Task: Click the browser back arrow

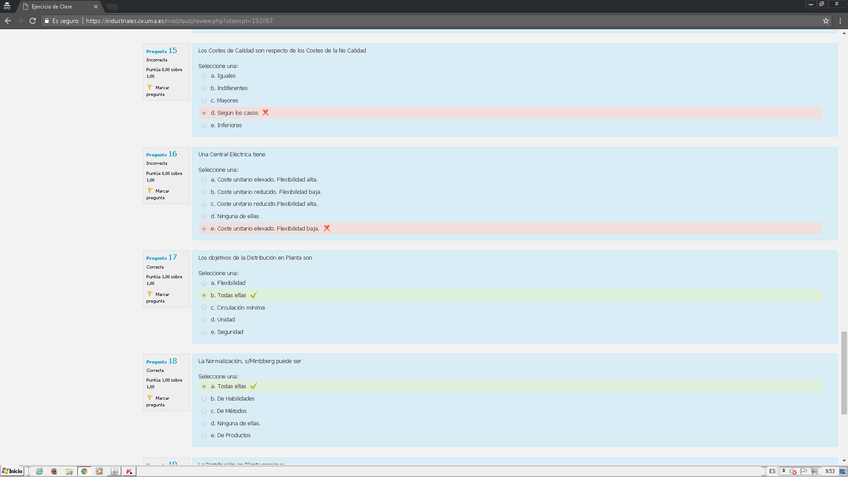Action: point(8,20)
